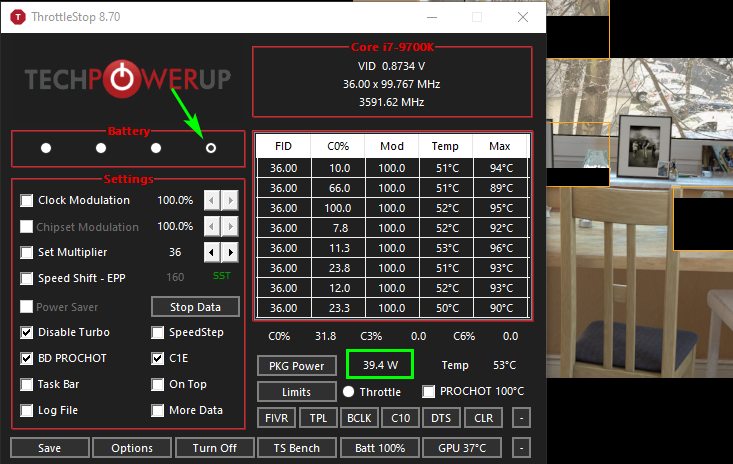Click the DTS button

pyautogui.click(x=441, y=418)
